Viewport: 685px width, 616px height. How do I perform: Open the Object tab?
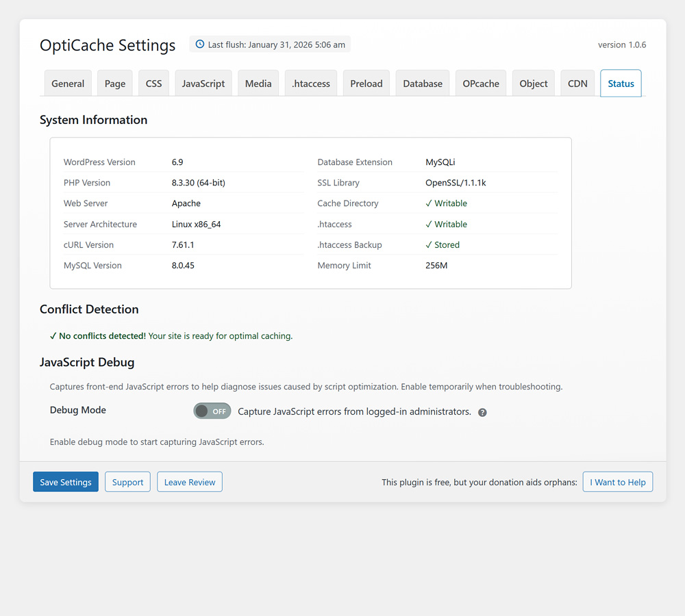pyautogui.click(x=534, y=84)
